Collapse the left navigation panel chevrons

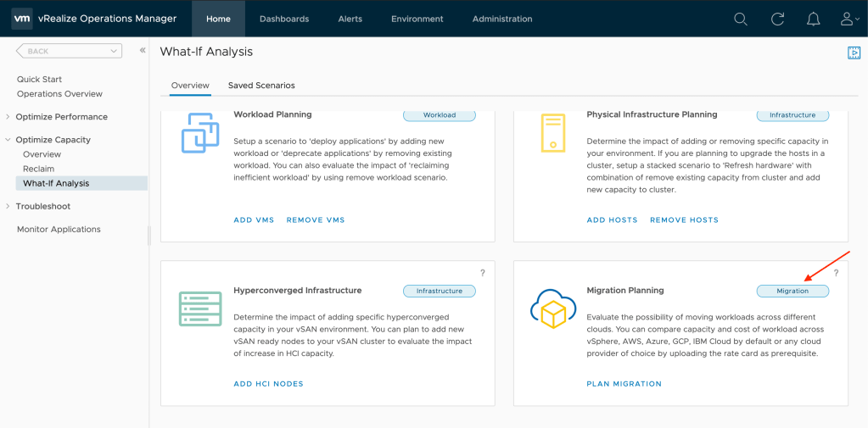pos(143,51)
